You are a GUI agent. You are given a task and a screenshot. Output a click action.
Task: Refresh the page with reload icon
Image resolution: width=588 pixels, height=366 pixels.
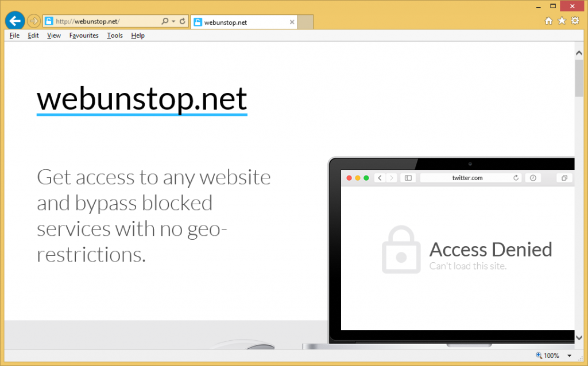click(x=182, y=21)
